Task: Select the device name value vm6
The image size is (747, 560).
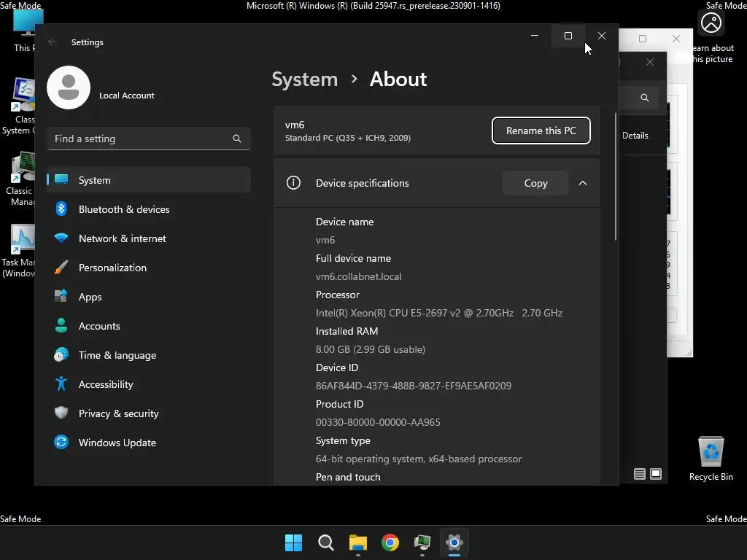Action: tap(325, 240)
